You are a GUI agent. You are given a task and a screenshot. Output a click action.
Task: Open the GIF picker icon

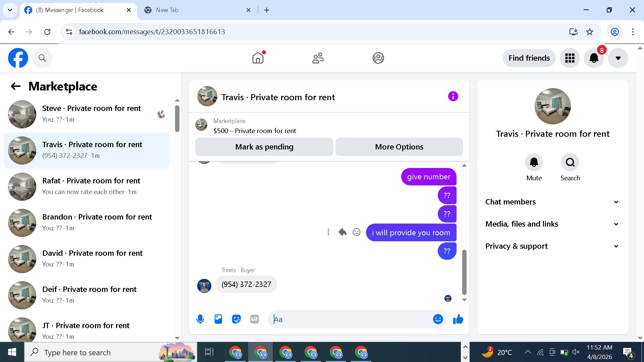coord(255,319)
